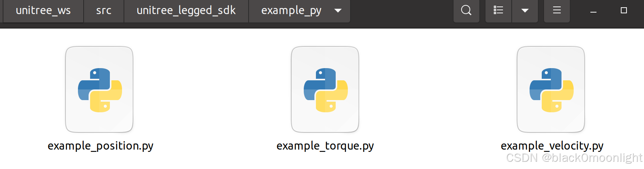Viewport: 644px width, 169px height.
Task: Select the example_torque.py Python file icon
Action: tap(325, 89)
